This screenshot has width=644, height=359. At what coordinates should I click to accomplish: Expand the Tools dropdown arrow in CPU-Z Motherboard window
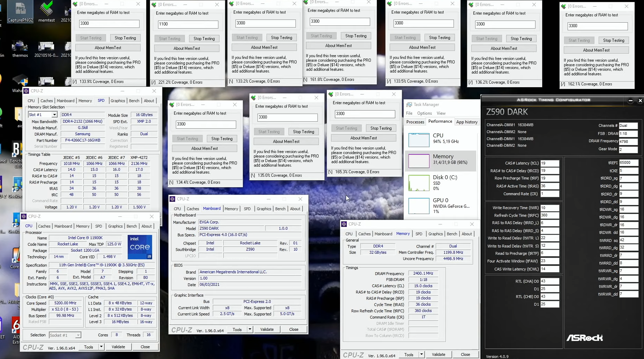[x=250, y=329]
